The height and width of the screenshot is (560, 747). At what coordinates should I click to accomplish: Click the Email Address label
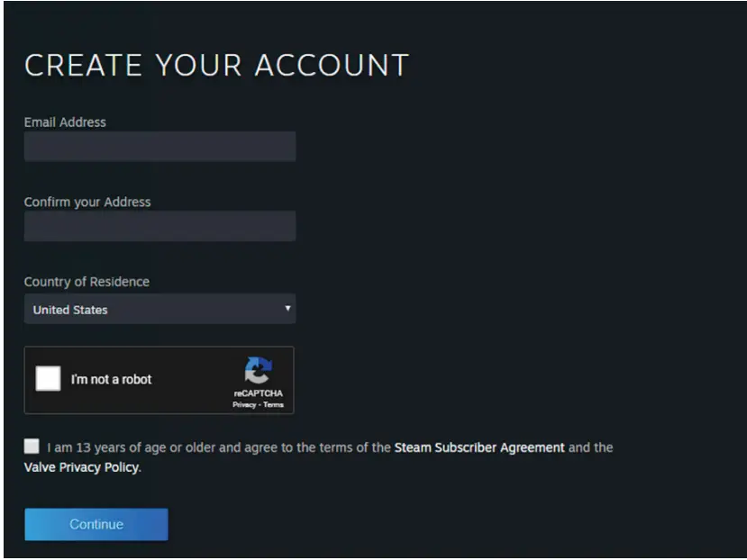[65, 122]
